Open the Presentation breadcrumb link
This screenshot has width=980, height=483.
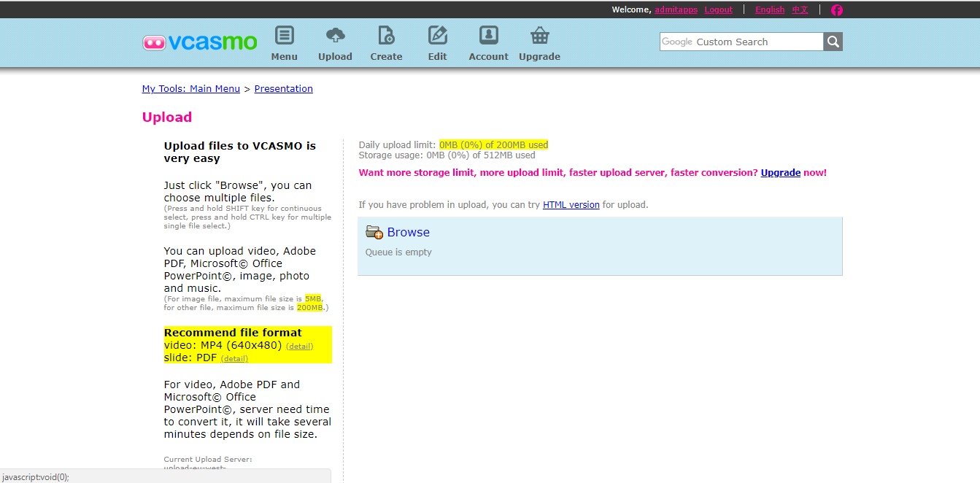283,89
